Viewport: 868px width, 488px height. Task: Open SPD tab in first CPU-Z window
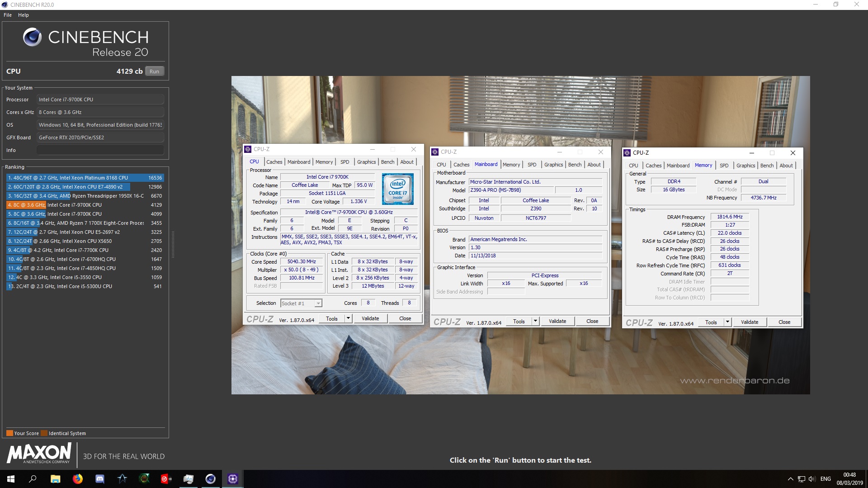345,162
